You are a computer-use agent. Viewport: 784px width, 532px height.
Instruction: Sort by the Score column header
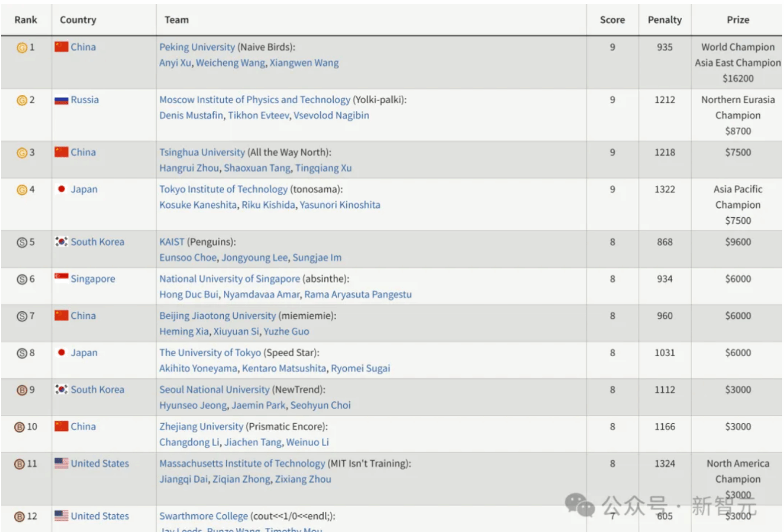pyautogui.click(x=612, y=20)
